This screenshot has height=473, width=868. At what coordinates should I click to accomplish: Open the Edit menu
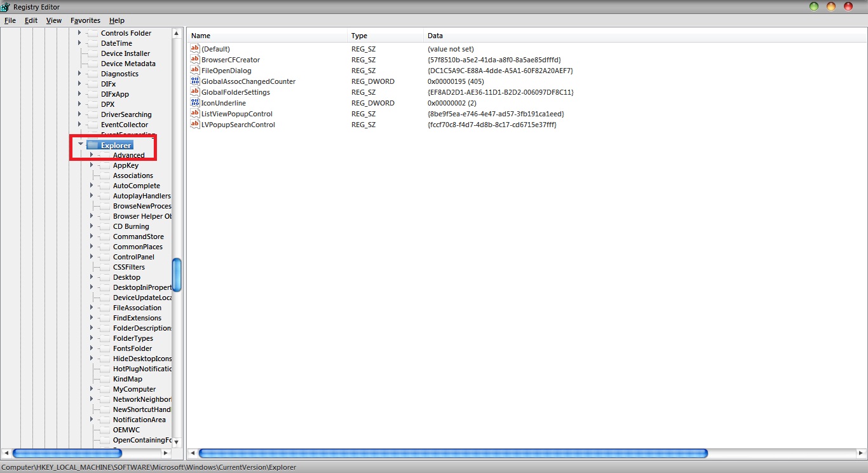pyautogui.click(x=31, y=20)
